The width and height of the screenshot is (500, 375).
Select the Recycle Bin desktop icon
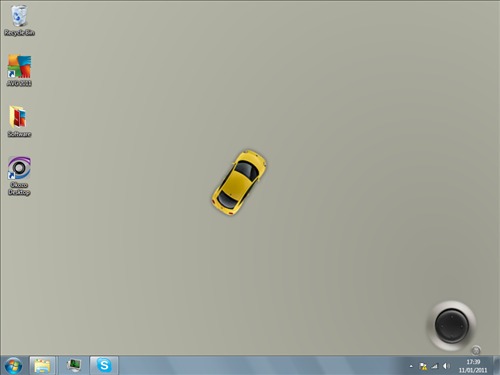pyautogui.click(x=19, y=20)
